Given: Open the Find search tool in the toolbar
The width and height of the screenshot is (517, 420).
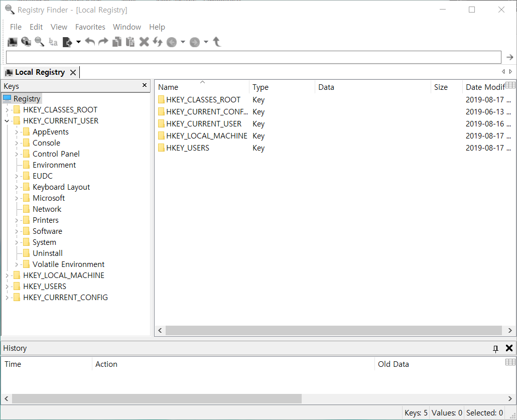Looking at the screenshot, I should point(39,42).
